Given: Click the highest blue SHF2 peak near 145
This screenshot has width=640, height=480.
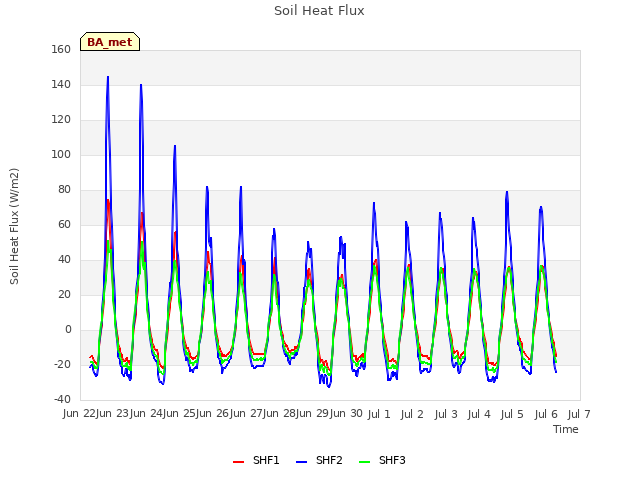Looking at the screenshot, I should pyautogui.click(x=108, y=77).
